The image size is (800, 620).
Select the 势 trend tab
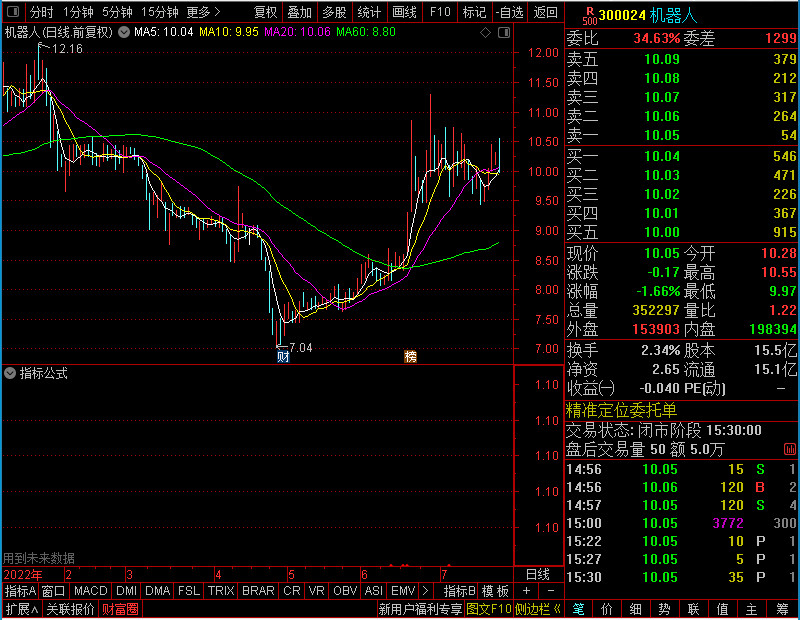coord(664,609)
